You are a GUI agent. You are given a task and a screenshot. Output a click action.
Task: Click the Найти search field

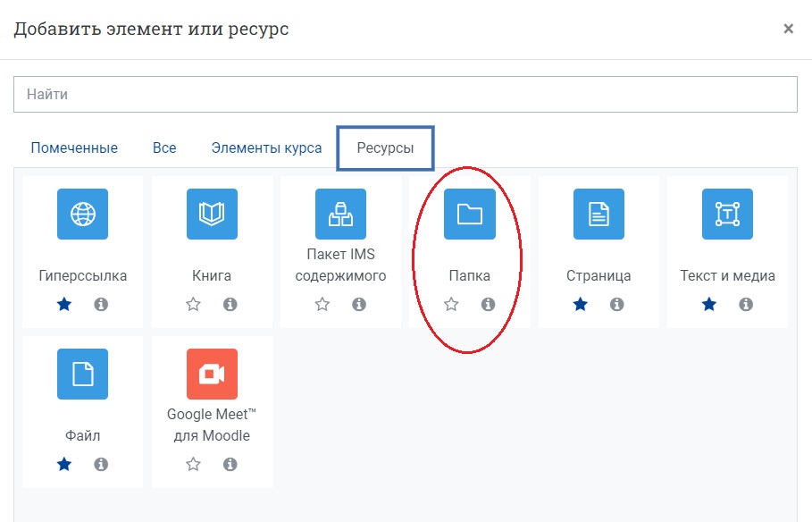[x=406, y=95]
